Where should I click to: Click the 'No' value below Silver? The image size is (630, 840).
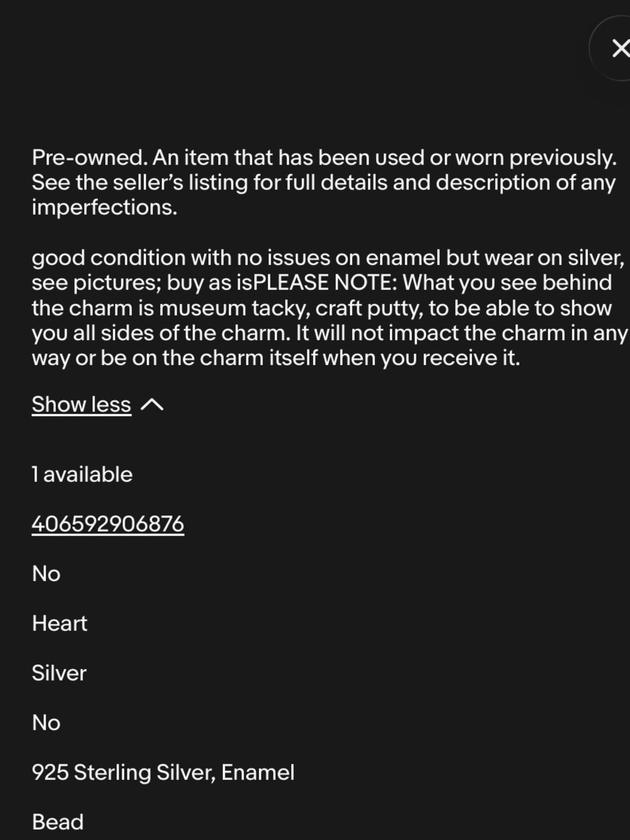coord(46,722)
